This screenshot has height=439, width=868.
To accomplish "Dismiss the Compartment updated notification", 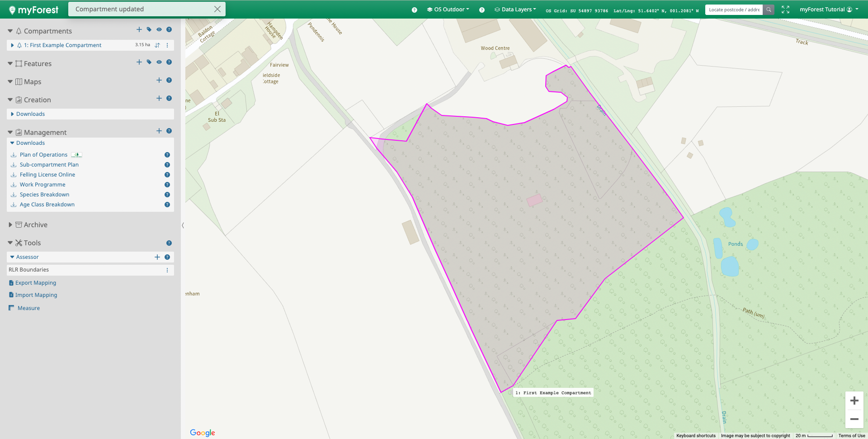I will (x=217, y=9).
